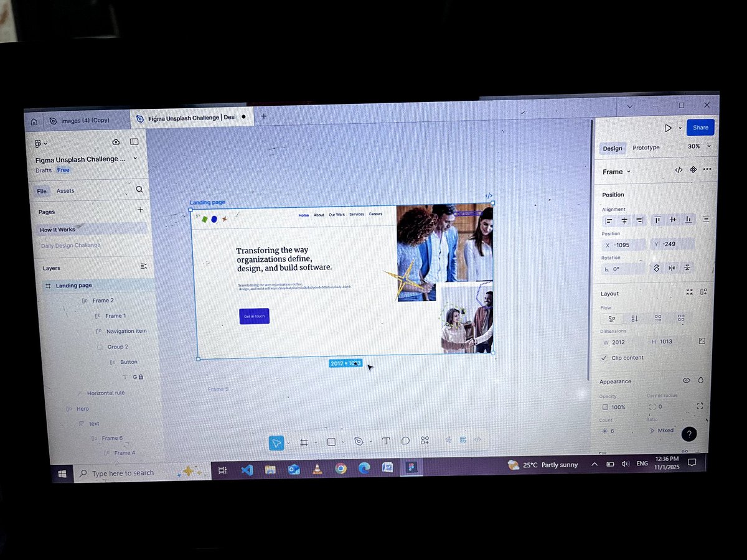747x560 pixels.
Task: Switch to the Assets tab
Action: [x=65, y=190]
